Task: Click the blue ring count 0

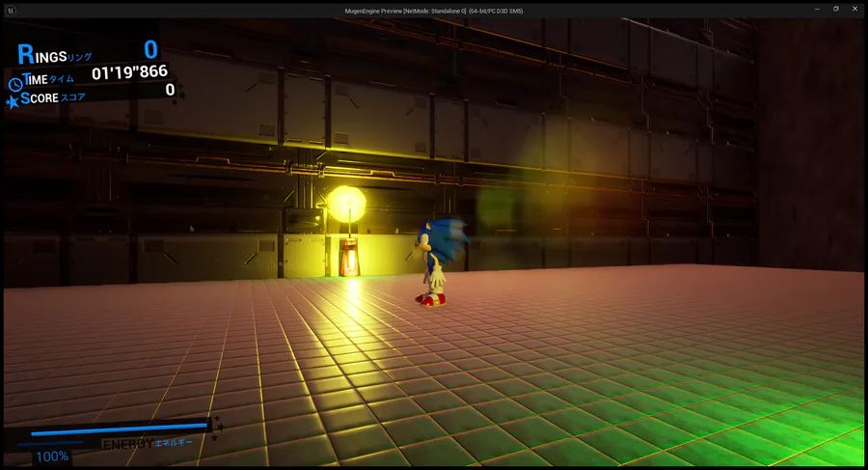Action: [150, 50]
